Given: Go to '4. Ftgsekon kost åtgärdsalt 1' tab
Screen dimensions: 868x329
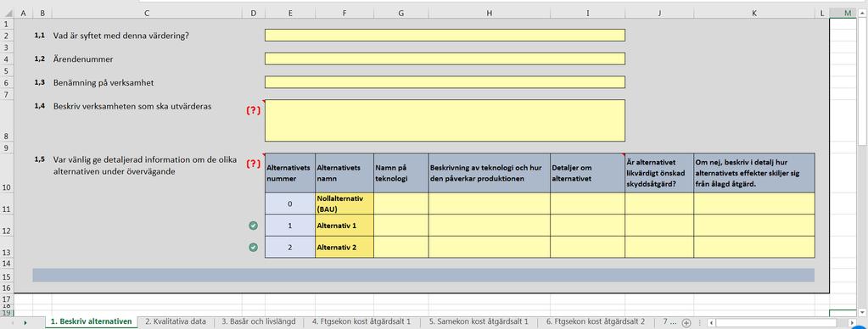Looking at the screenshot, I should pos(361,321).
